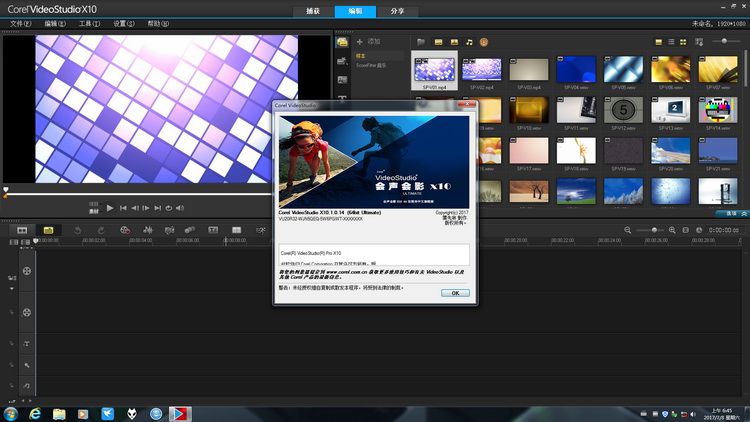750x422 pixels.
Task: Play the preview clip
Action: coord(110,208)
